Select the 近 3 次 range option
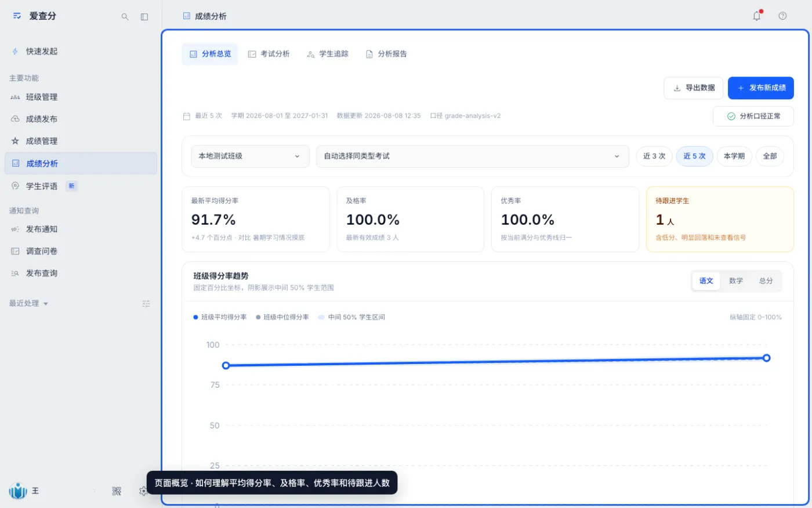Screen dimensions: 812x508 654,156
